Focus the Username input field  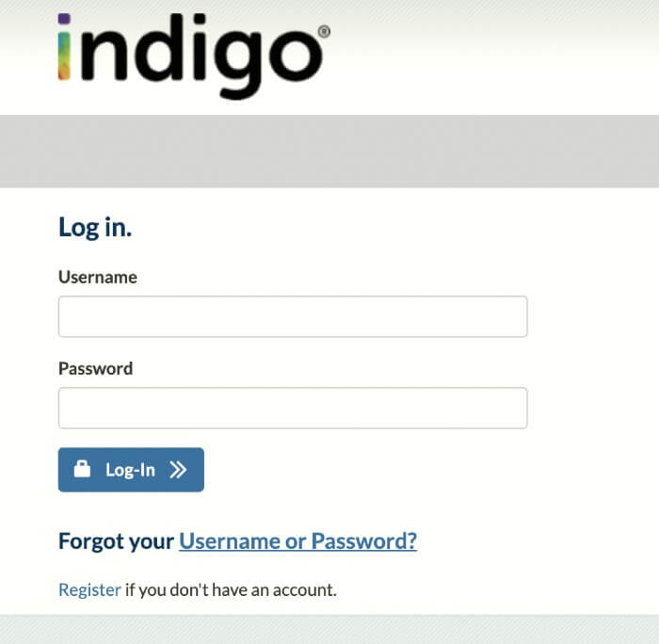[293, 316]
